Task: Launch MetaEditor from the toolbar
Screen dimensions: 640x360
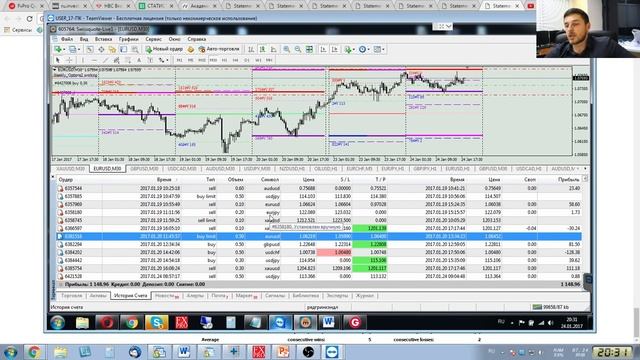Action: [191, 49]
